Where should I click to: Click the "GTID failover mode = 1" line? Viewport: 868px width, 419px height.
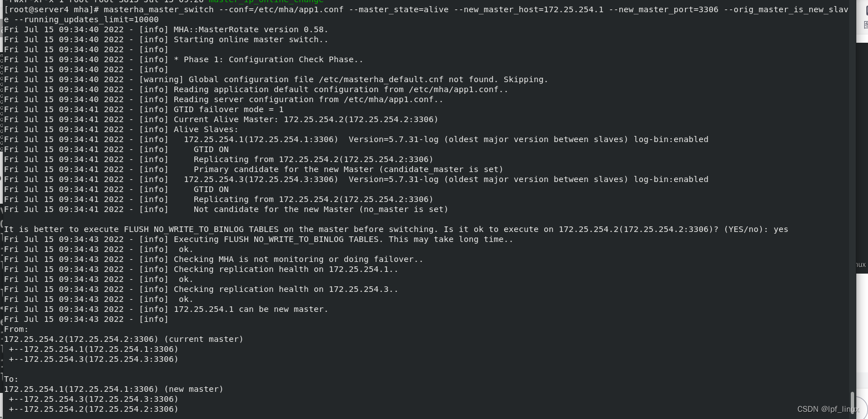coord(228,109)
